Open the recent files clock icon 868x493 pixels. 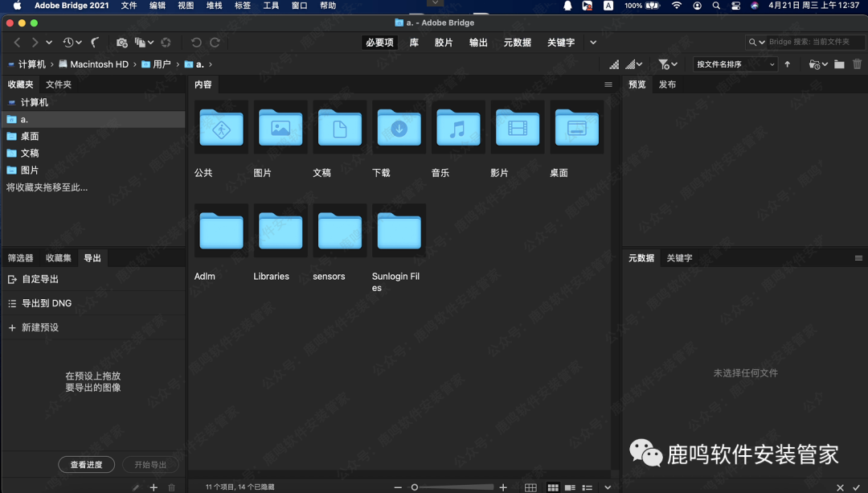tap(68, 42)
